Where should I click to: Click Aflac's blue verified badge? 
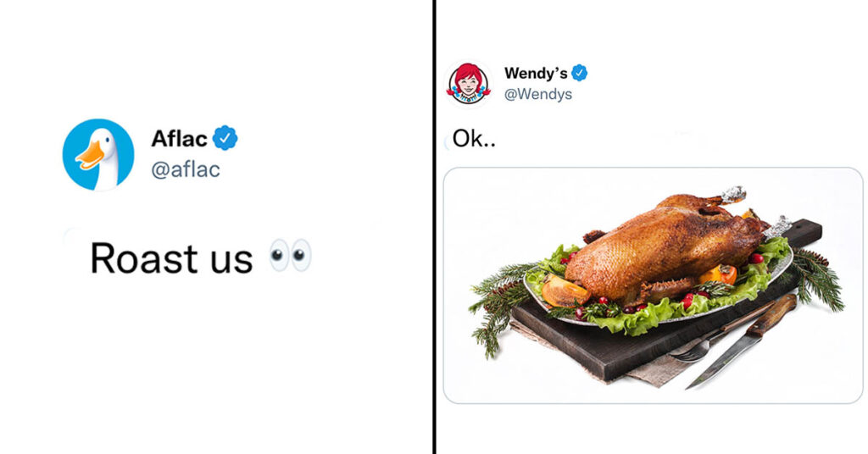pos(225,138)
